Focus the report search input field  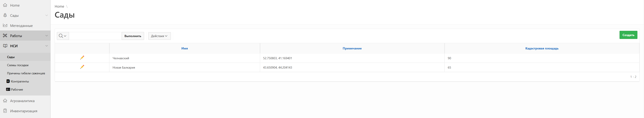pyautogui.click(x=95, y=36)
